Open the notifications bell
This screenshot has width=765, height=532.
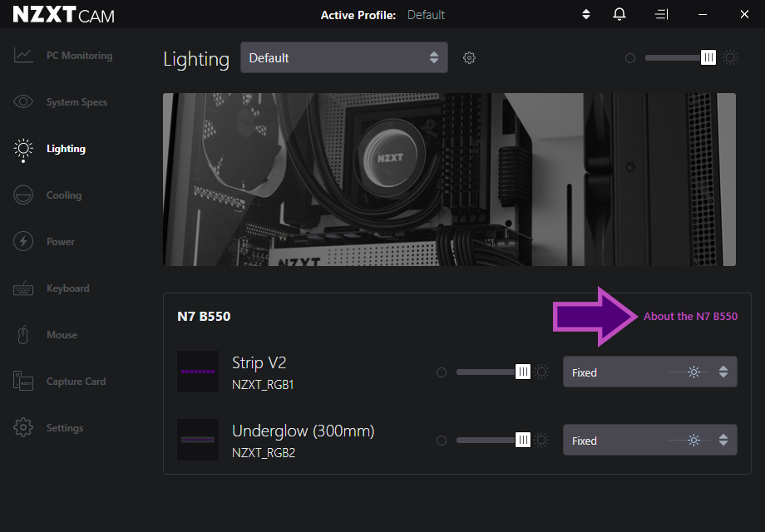pyautogui.click(x=619, y=14)
